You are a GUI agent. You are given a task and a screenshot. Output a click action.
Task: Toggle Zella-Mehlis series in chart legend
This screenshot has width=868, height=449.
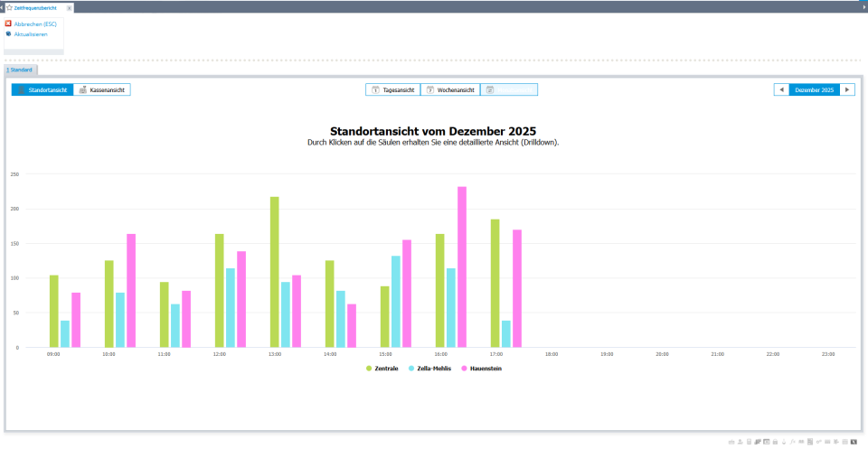click(x=433, y=369)
